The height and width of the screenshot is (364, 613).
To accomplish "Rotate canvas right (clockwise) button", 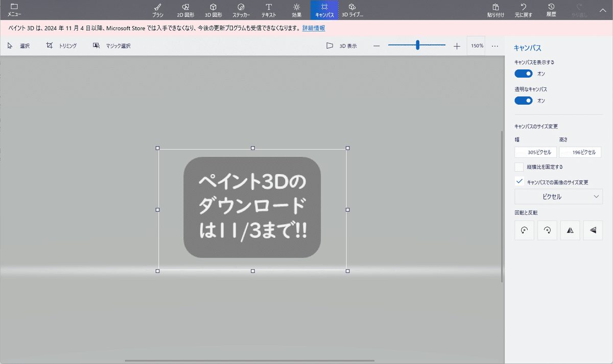I will 547,230.
